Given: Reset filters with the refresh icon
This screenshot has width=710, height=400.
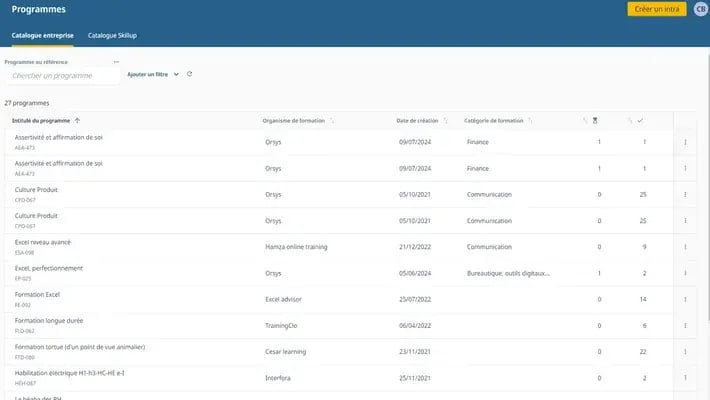Looking at the screenshot, I should coord(189,74).
